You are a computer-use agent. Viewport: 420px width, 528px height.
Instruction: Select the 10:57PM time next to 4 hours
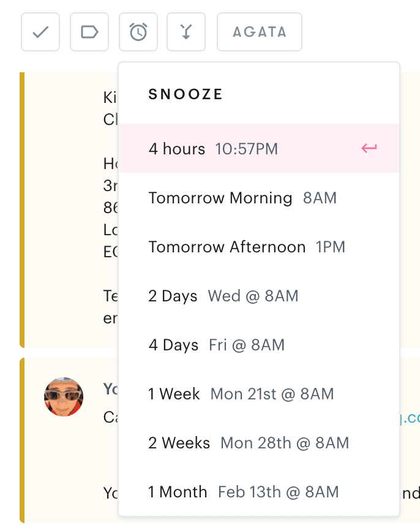pyautogui.click(x=247, y=148)
